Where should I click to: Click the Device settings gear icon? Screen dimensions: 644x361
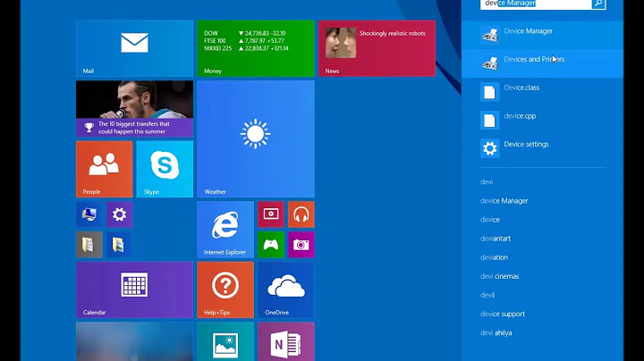coord(490,148)
